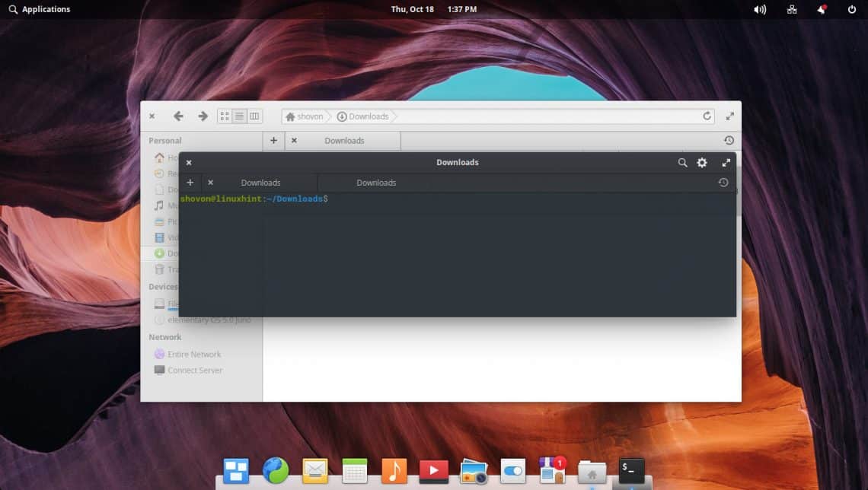Add a new terminal tab
Viewport: 868px width, 490px height.
point(190,183)
